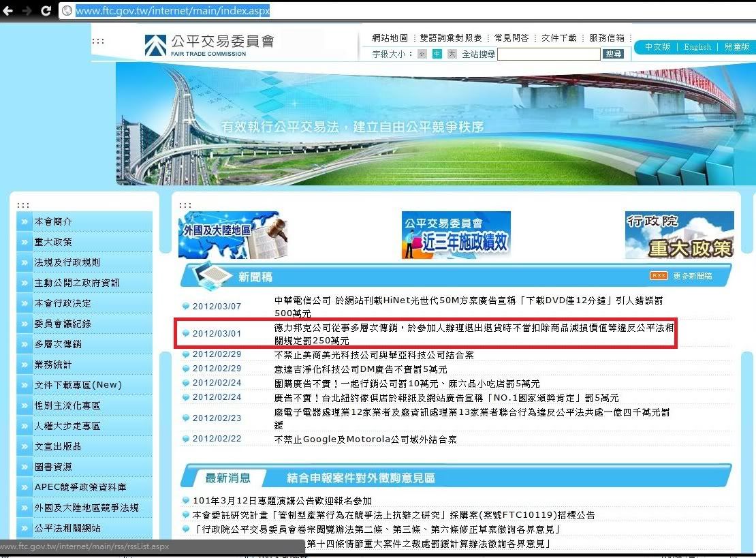
Task: Open 網站地圖 in top navigation
Action: point(390,38)
